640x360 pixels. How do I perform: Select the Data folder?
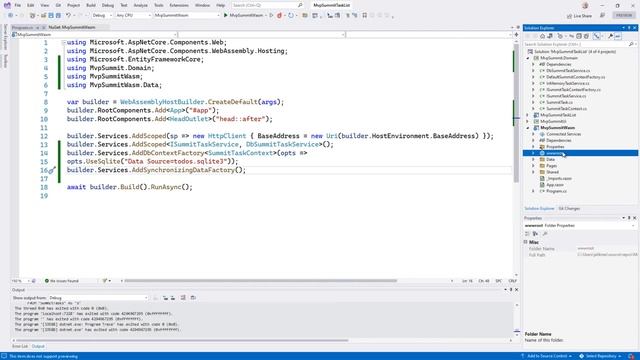pyautogui.click(x=550, y=159)
